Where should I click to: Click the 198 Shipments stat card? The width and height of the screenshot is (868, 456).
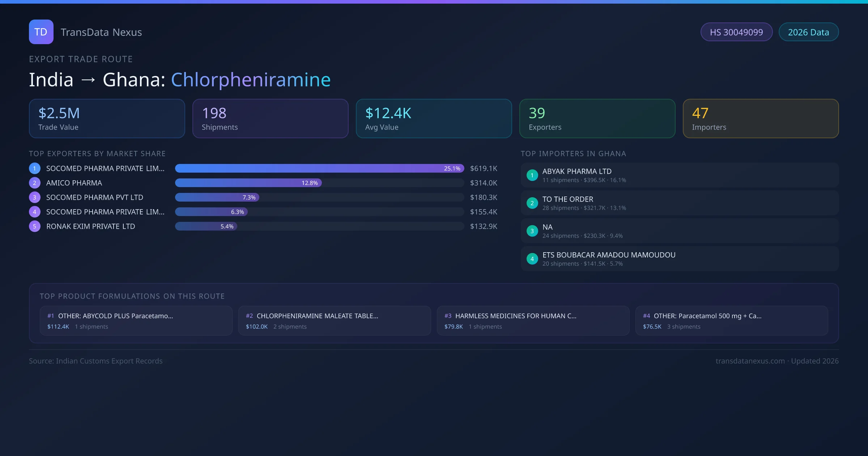tap(270, 118)
